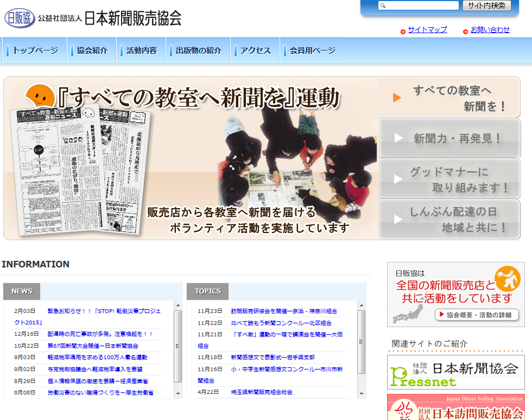The width and height of the screenshot is (532, 420).
Task: Open the 第67回新聞大会開催 news link
Action: 93,346
